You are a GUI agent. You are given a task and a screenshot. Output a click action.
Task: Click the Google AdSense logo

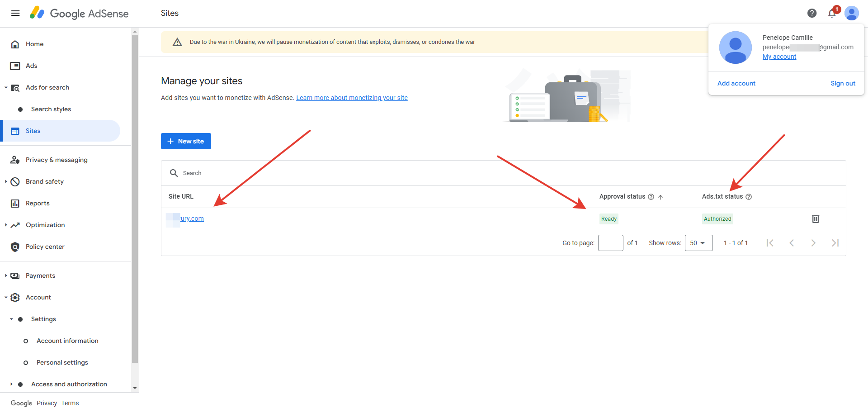point(79,13)
